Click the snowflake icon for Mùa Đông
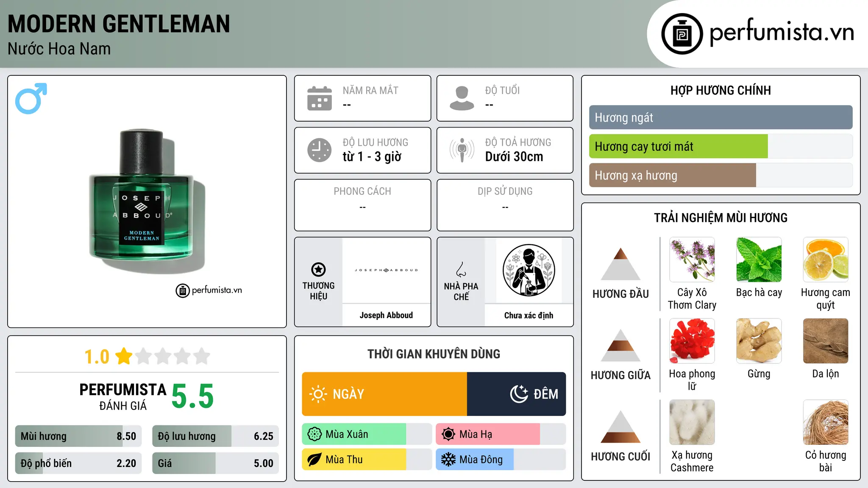Viewport: 868px width, 488px height. [448, 460]
